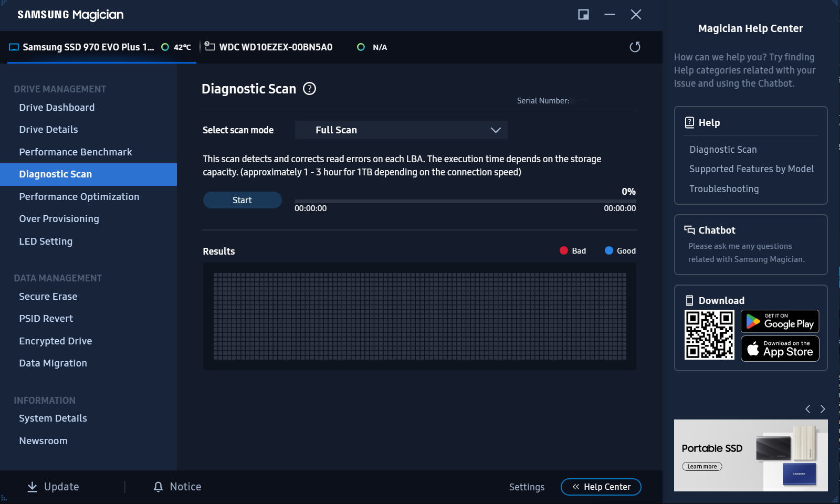Click the download QR code

(709, 335)
